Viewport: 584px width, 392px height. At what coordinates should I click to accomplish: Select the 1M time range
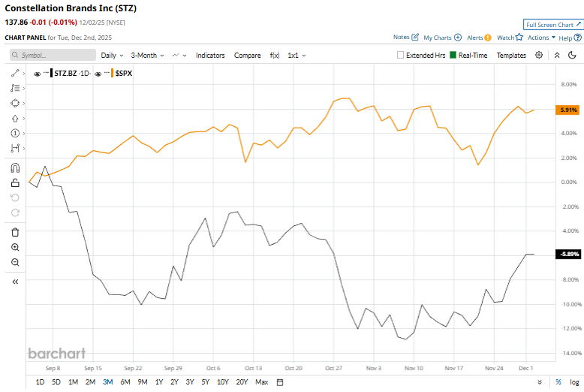[x=73, y=382]
